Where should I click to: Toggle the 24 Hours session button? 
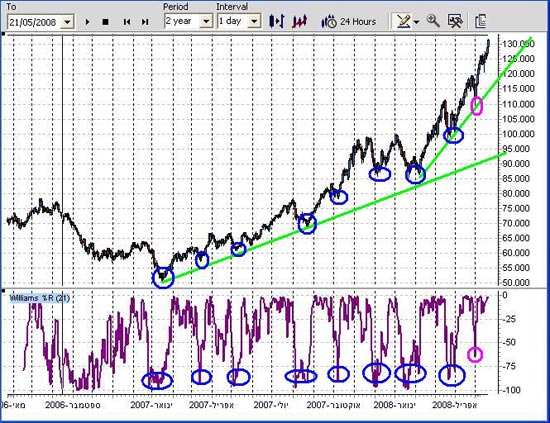point(348,22)
